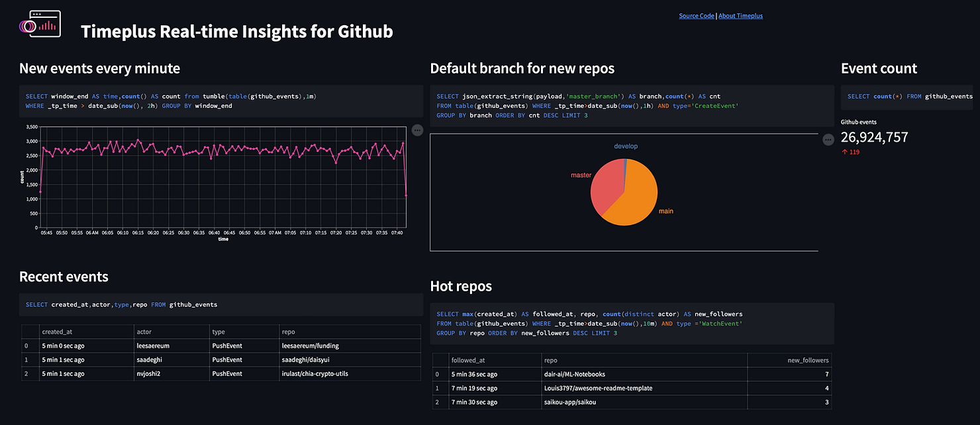Viewport: 980px width, 425px height.
Task: Open the line chart options ellipsis menu
Action: [x=417, y=130]
